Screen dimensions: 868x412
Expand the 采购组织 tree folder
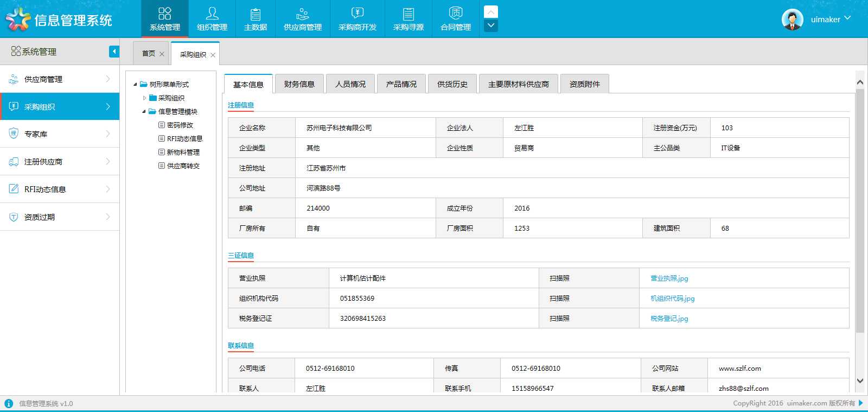144,98
